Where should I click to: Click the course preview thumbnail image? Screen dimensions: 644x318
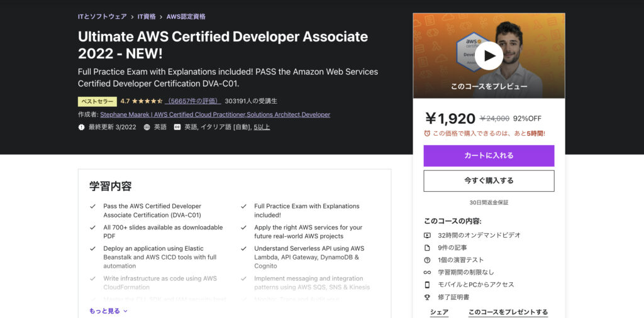pos(489,55)
